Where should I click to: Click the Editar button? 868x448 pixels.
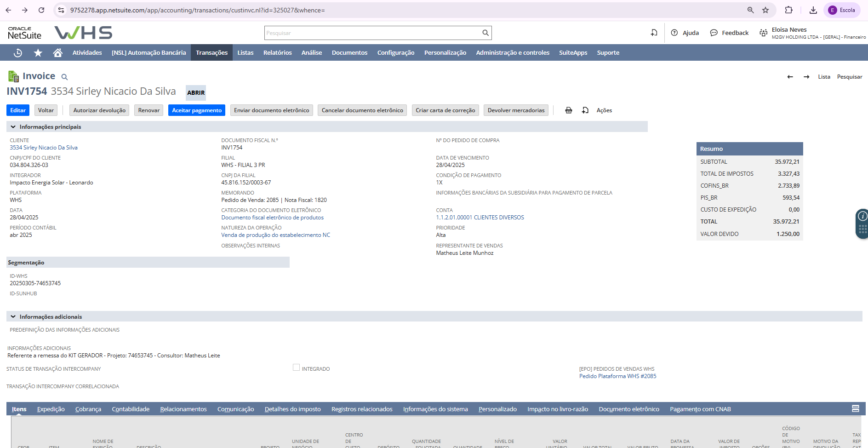[18, 110]
